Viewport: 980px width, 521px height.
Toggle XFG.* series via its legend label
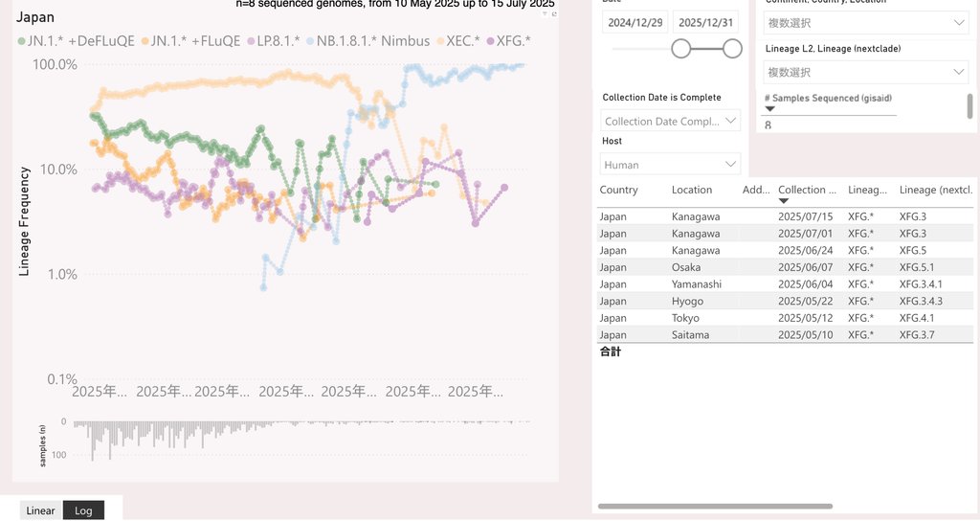click(x=514, y=41)
